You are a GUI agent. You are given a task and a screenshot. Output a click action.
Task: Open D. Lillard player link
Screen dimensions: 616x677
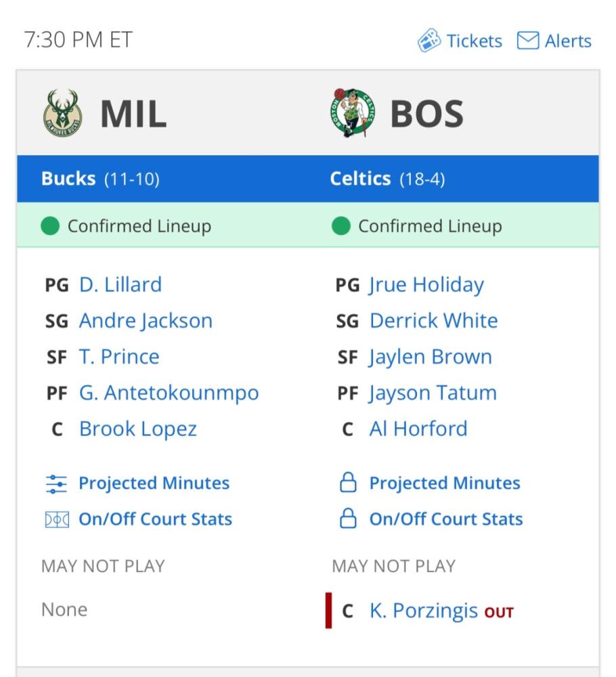120,284
